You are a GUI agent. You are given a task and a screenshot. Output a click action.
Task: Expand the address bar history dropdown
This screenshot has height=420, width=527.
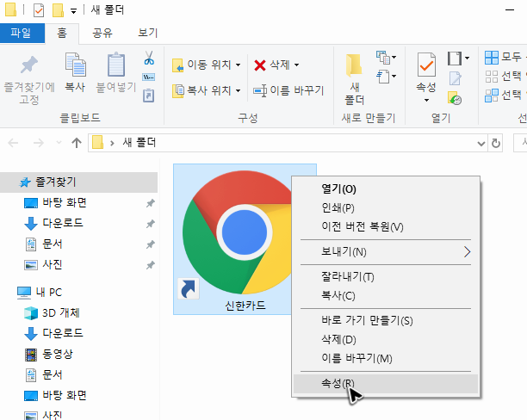click(481, 144)
